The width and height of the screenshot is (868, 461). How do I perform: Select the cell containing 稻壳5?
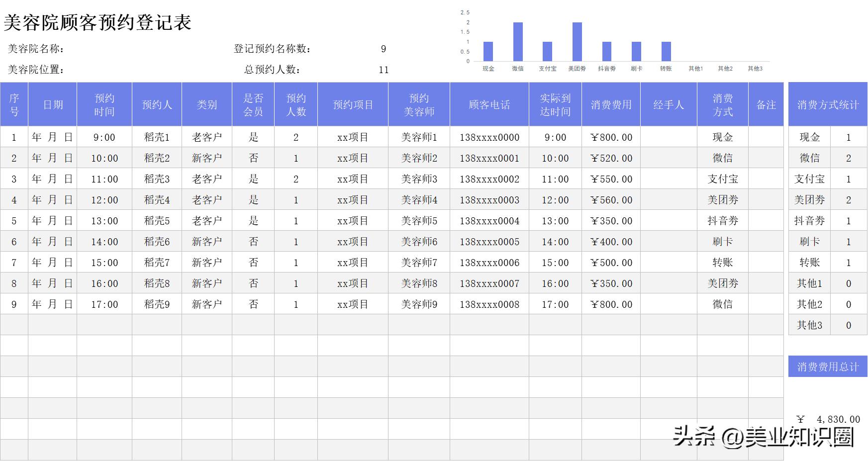coord(157,221)
